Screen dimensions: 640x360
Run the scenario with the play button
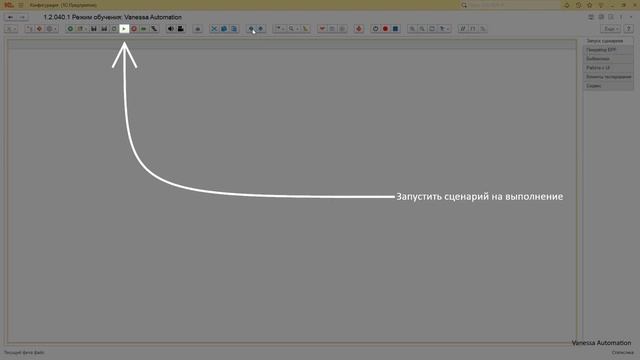(x=124, y=29)
